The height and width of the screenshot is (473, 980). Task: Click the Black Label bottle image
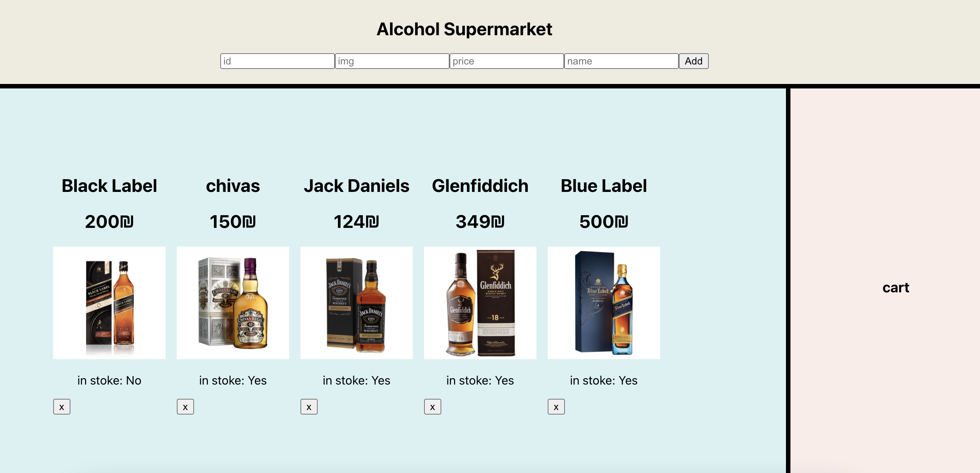pos(109,302)
